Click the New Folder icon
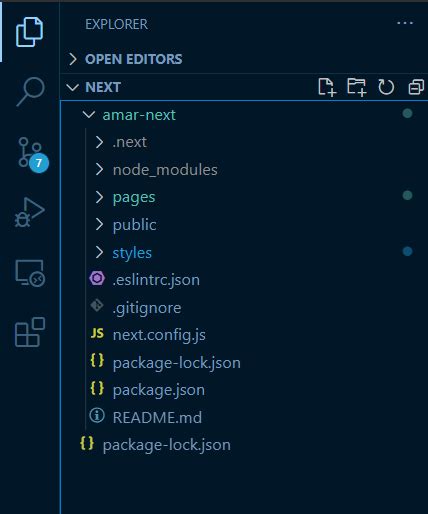 click(x=356, y=87)
